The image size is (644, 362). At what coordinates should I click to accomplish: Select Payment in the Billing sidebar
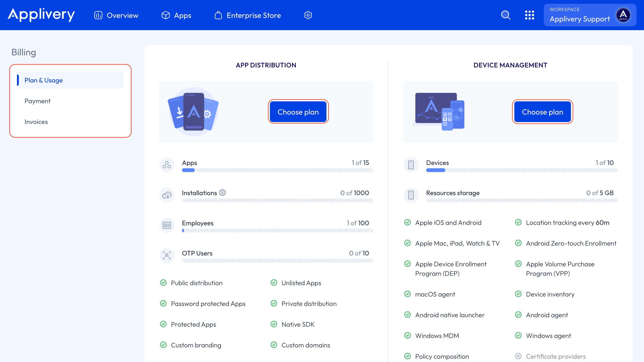37,101
